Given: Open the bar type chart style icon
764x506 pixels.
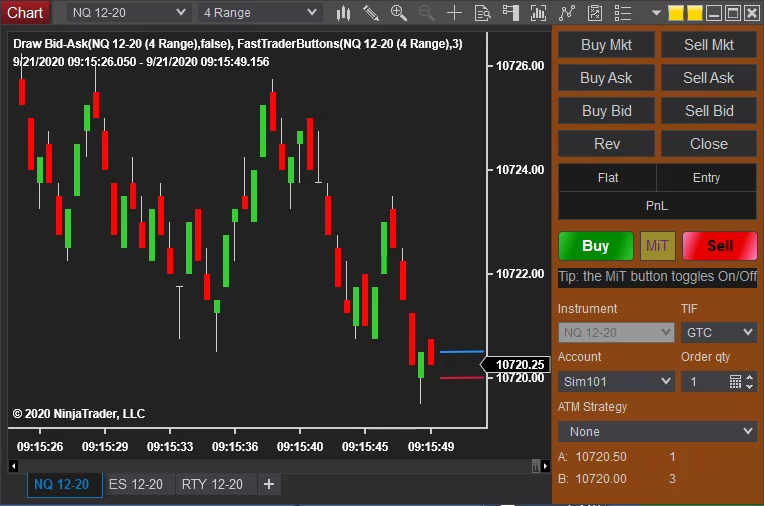Looking at the screenshot, I should click(x=343, y=13).
